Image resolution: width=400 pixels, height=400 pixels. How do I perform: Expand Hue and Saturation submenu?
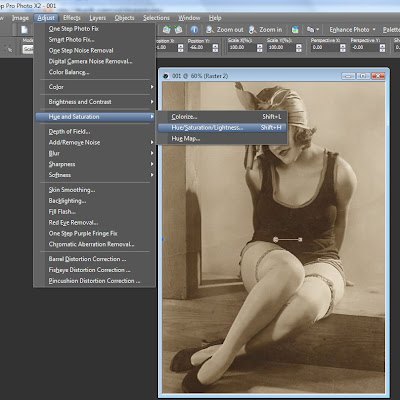pos(95,117)
